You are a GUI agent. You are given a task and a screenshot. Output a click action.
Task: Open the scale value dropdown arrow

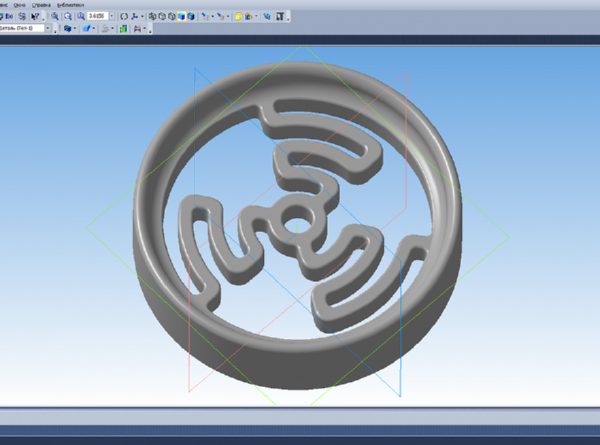pos(112,16)
